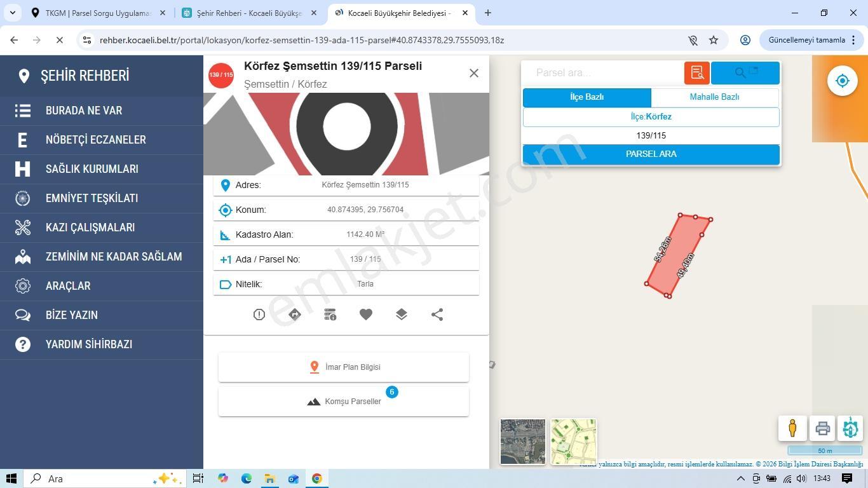868x488 pixels.
Task: Switch to satellite basemap thumbnail
Action: 523,442
